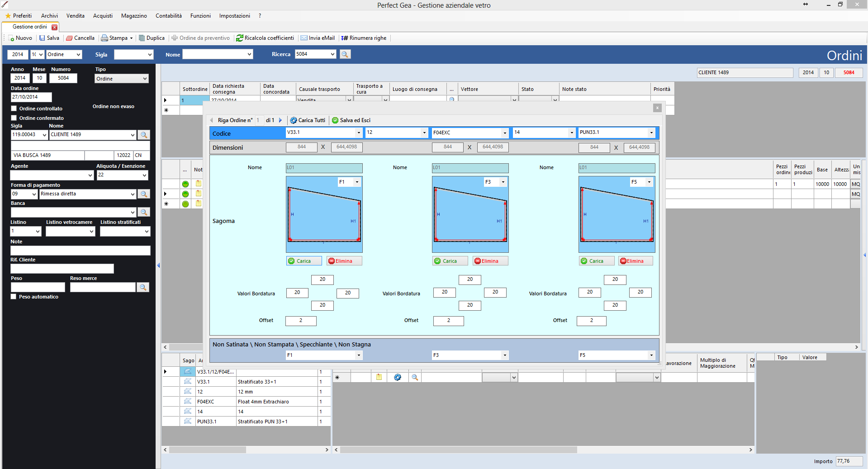Click Elimina under the F5 shape
The image size is (868, 469).
(636, 261)
